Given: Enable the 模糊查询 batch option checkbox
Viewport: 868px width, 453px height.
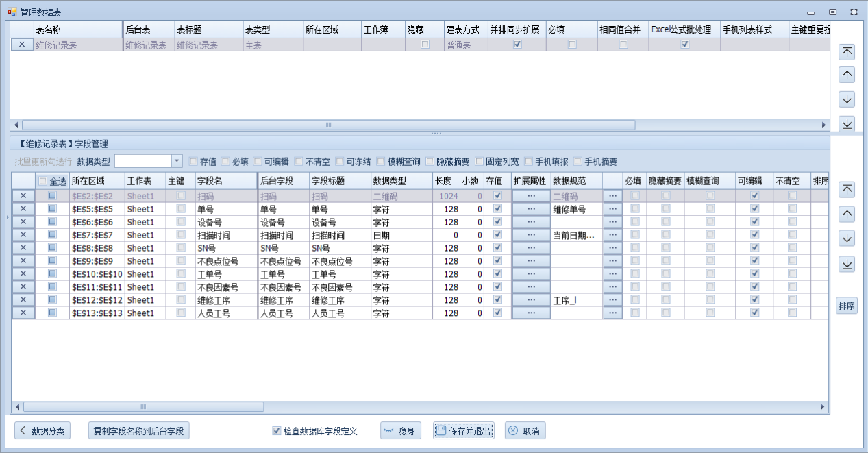Looking at the screenshot, I should coord(381,162).
